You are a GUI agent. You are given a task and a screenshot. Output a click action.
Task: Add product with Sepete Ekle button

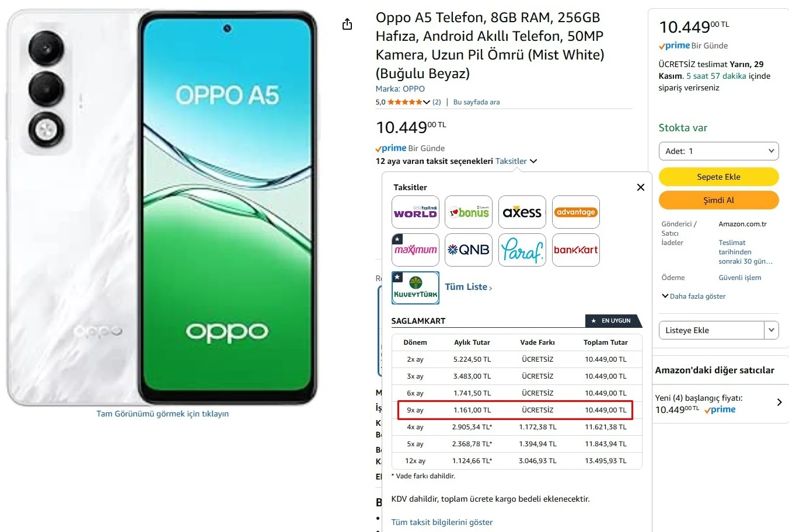point(718,177)
